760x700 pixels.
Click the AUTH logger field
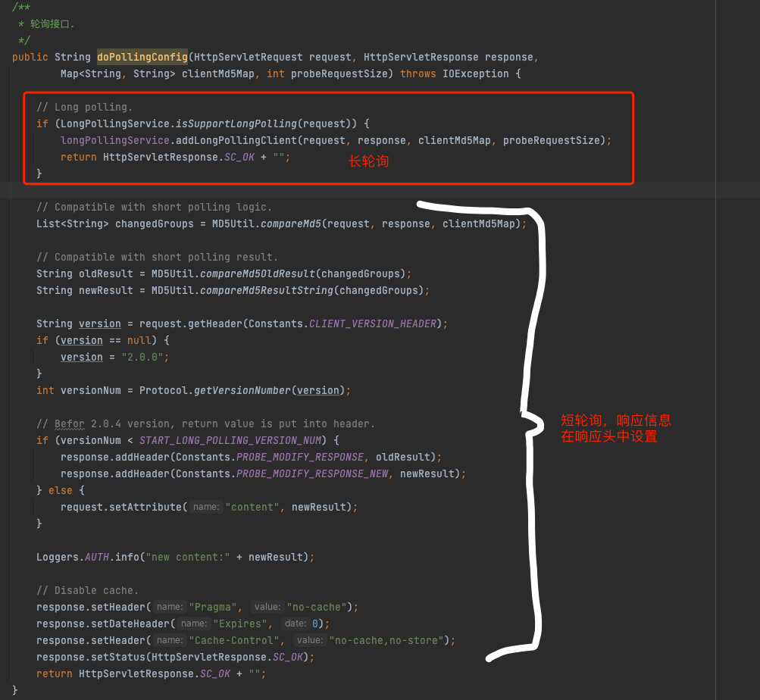click(97, 557)
